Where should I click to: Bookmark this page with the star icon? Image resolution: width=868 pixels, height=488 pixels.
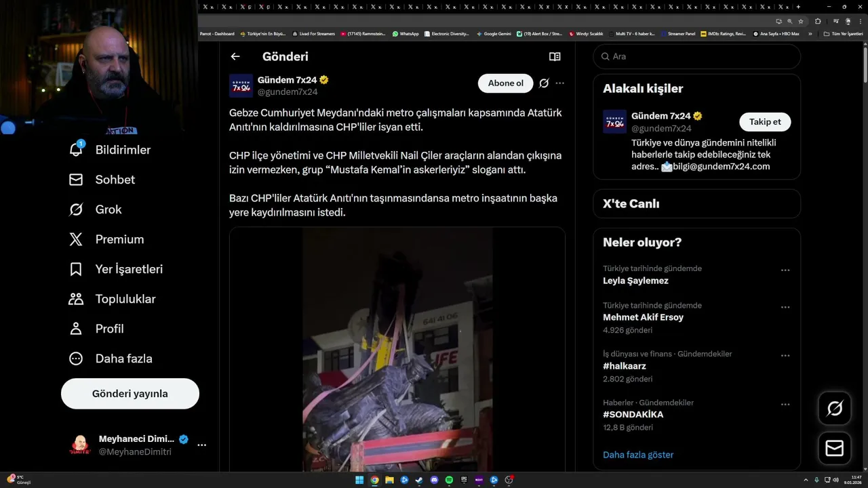[801, 21]
